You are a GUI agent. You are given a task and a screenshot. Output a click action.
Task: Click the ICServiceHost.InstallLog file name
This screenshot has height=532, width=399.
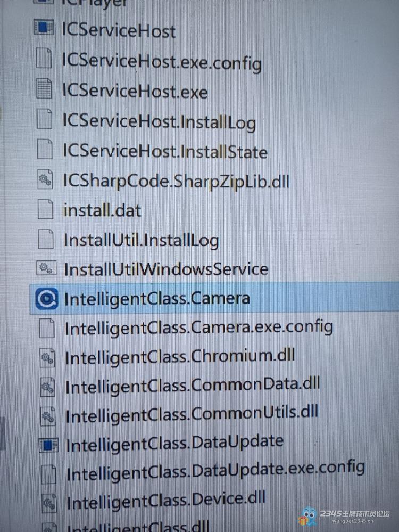pyautogui.click(x=159, y=122)
